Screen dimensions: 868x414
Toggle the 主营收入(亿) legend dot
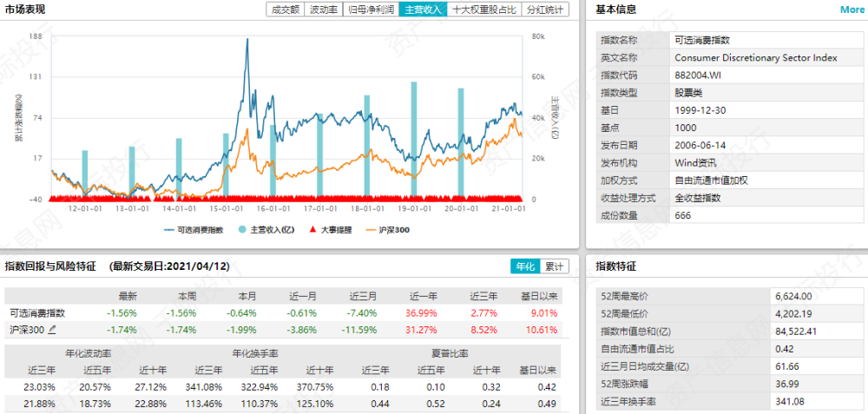click(242, 230)
